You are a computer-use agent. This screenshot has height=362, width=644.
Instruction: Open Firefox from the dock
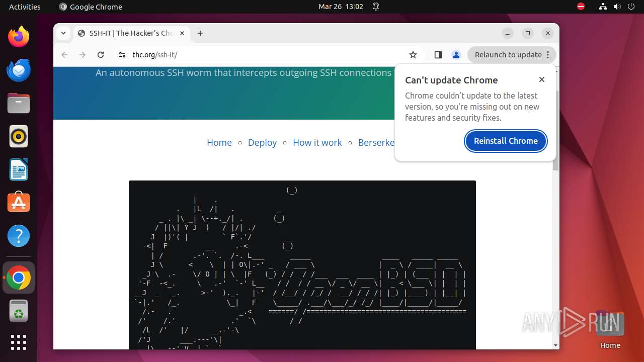point(19,37)
